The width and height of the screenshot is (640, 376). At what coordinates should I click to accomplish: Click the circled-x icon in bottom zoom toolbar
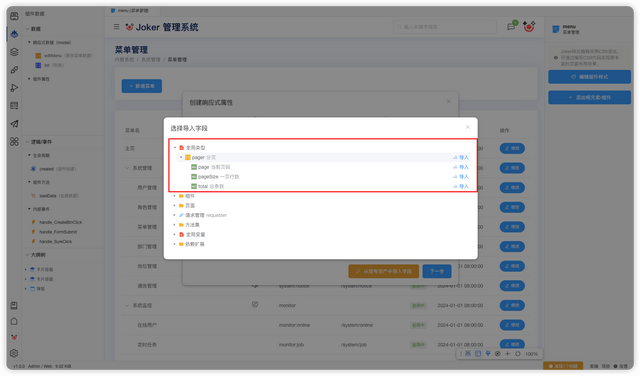click(x=498, y=354)
